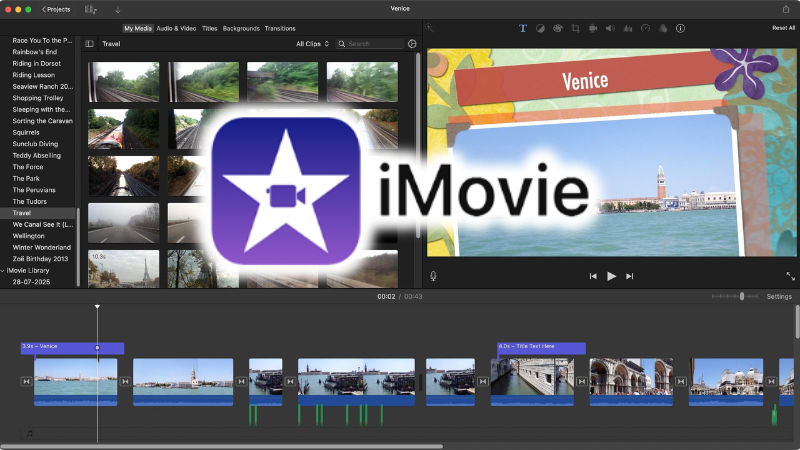Select Shopping Trolley event
The image size is (800, 450).
(x=38, y=98)
